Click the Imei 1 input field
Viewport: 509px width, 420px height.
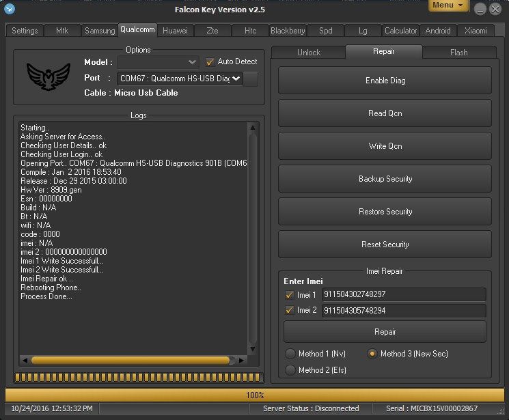[x=404, y=294]
